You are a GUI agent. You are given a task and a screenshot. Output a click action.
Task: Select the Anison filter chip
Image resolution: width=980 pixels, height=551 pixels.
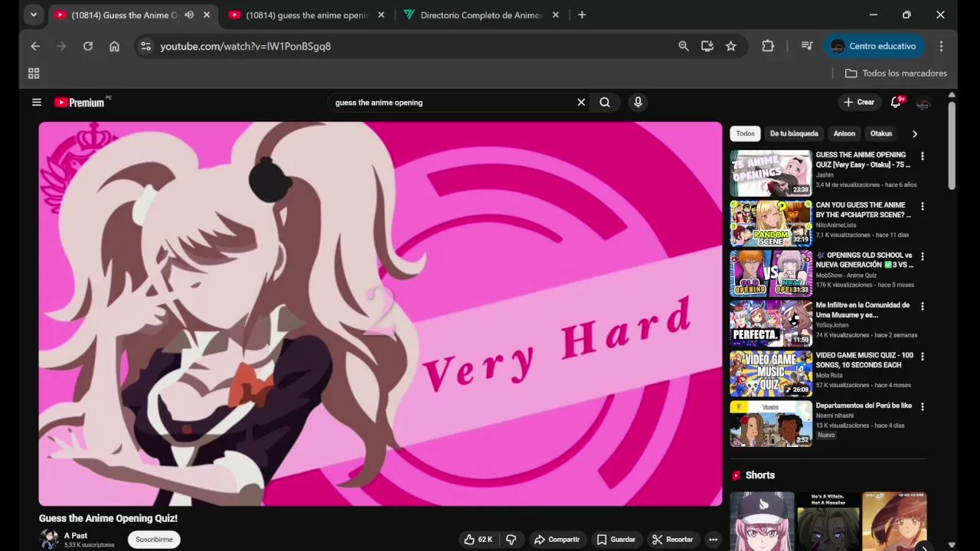tap(844, 133)
